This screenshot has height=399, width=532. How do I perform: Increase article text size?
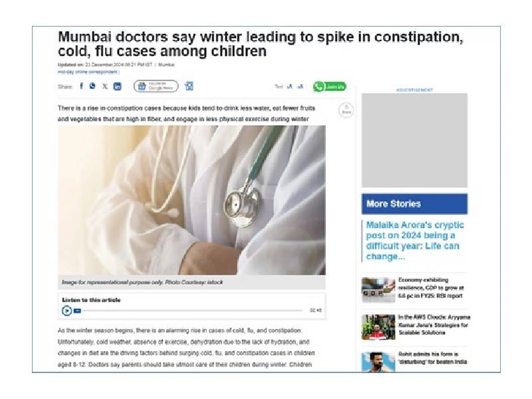tap(301, 86)
